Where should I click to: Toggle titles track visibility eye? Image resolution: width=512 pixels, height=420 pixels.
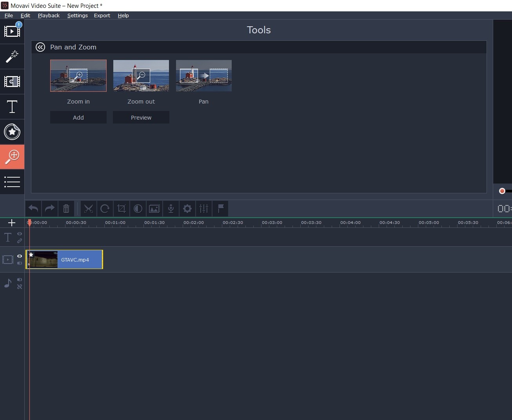coord(20,234)
